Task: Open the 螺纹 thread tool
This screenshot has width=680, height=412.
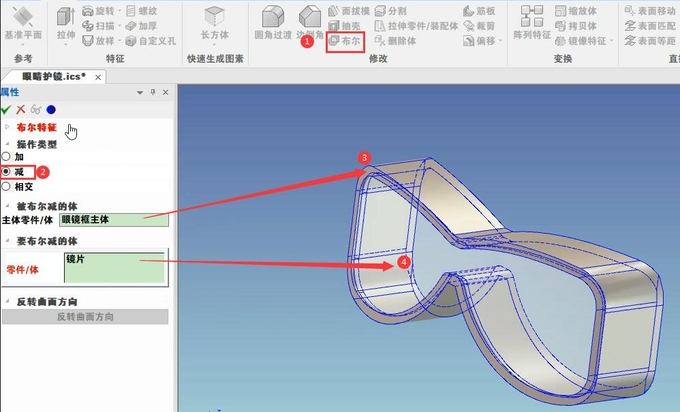Action: [x=142, y=11]
